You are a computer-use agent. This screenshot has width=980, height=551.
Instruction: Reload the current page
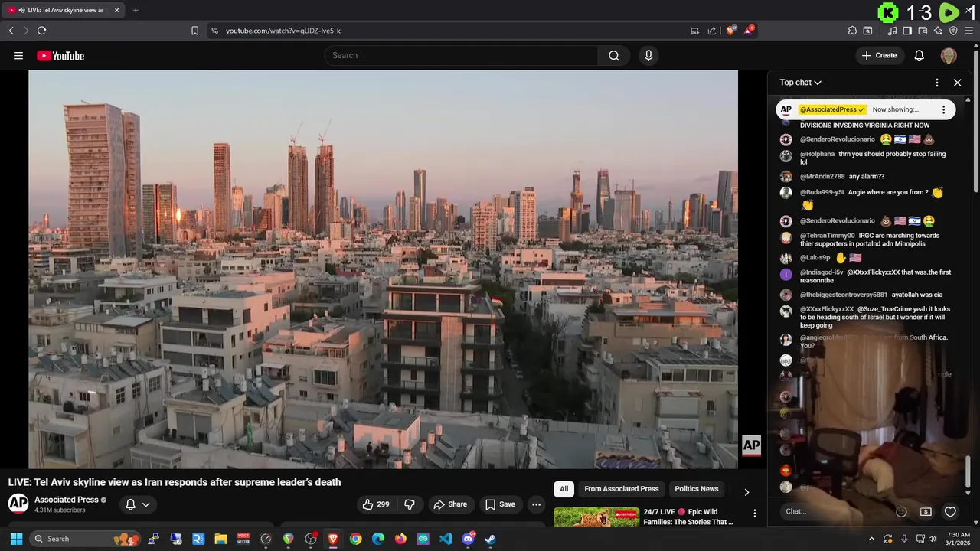coord(41,31)
